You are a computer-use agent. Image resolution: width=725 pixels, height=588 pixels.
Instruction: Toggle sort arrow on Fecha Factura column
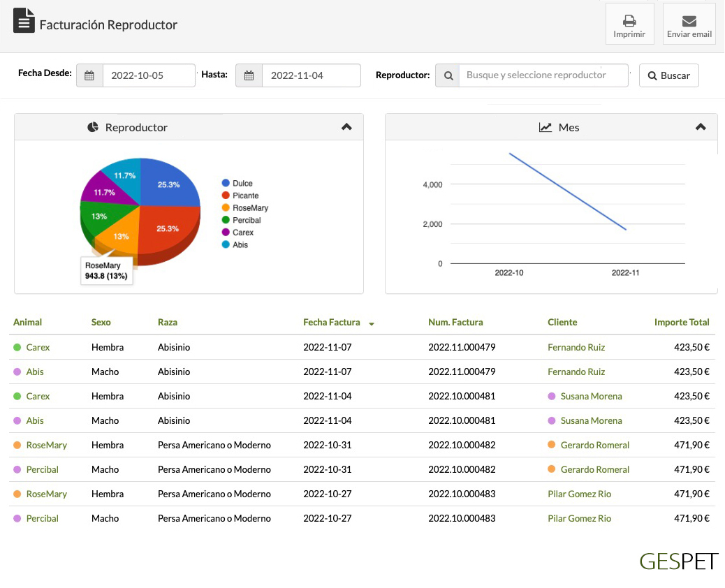[372, 324]
